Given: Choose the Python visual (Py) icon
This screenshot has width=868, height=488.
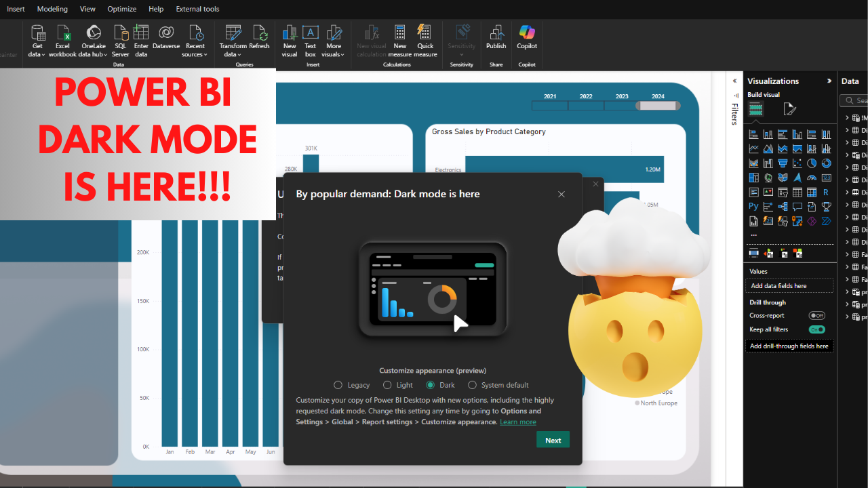Looking at the screenshot, I should (x=753, y=206).
